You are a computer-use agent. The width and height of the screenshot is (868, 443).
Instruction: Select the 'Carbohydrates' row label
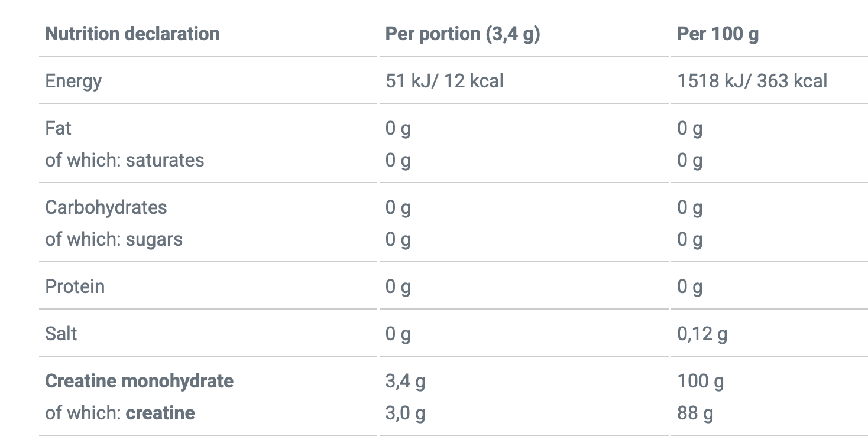(106, 207)
